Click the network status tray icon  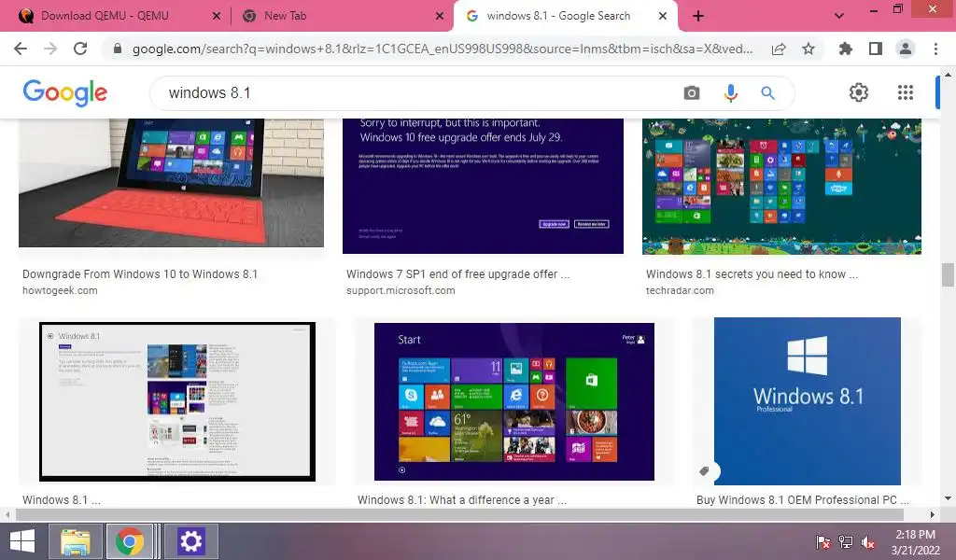(x=846, y=541)
